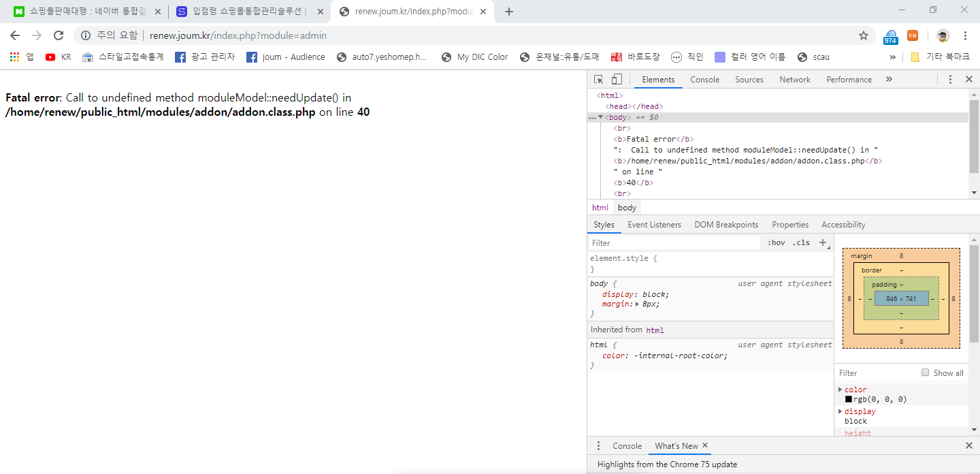This screenshot has height=474, width=980.
Task: Open the Chrome profile avatar
Action: click(943, 35)
